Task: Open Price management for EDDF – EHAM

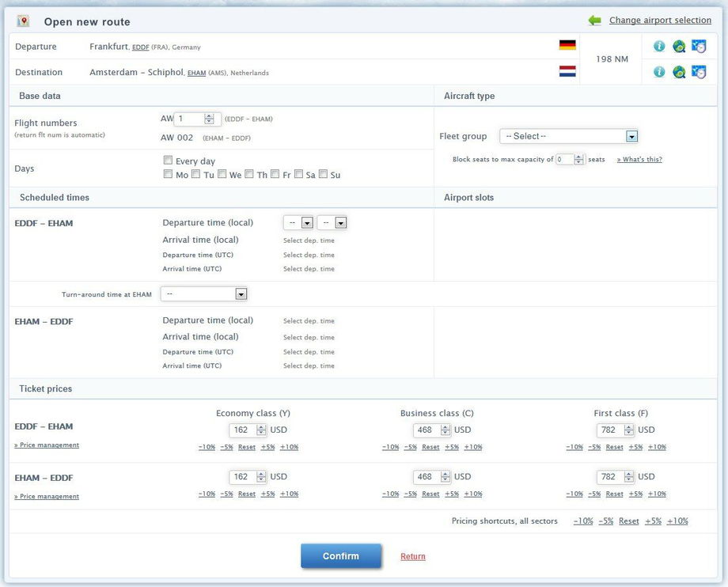Action: click(47, 445)
